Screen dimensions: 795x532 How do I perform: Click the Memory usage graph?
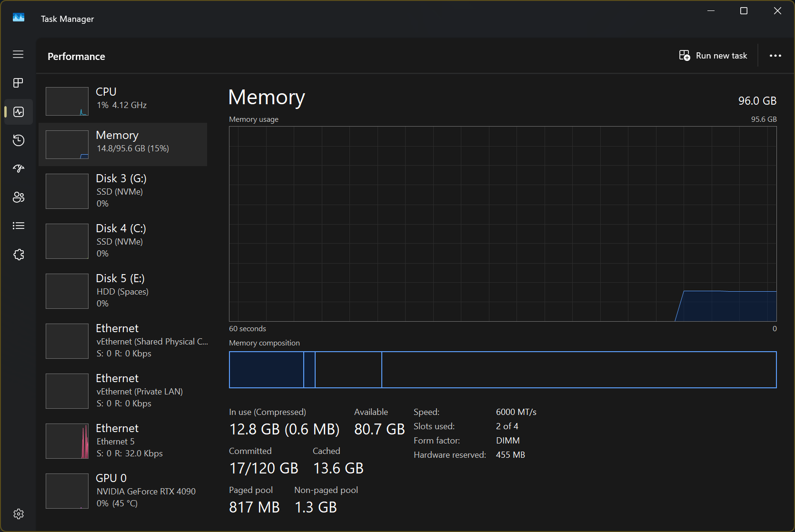coord(503,224)
